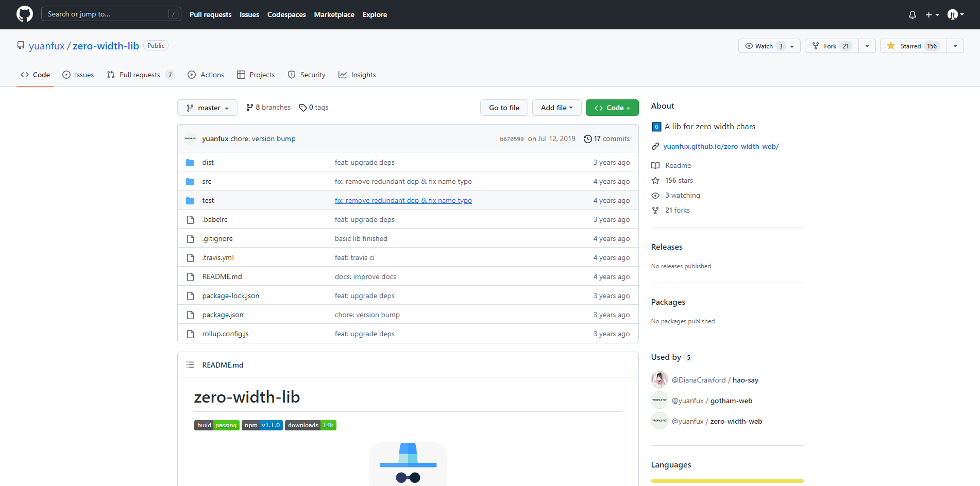The width and height of the screenshot is (980, 486).
Task: Switch to the Projects tab
Action: (256, 75)
